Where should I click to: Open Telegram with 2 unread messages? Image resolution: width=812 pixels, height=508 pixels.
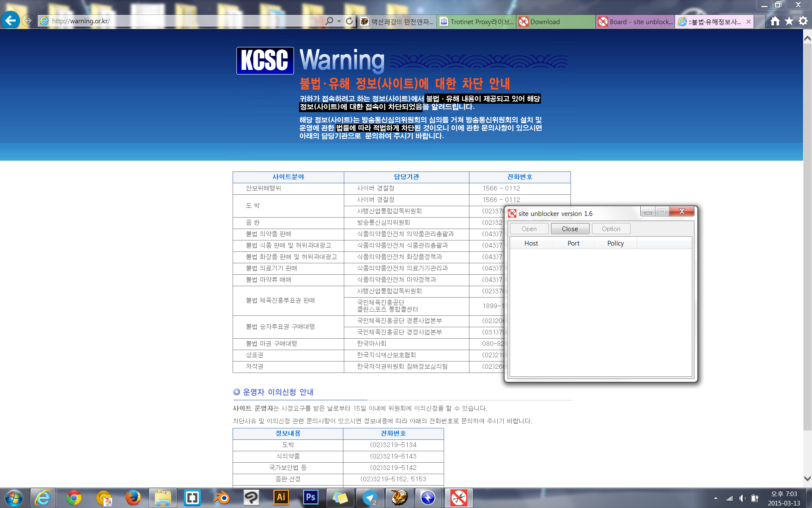click(370, 498)
